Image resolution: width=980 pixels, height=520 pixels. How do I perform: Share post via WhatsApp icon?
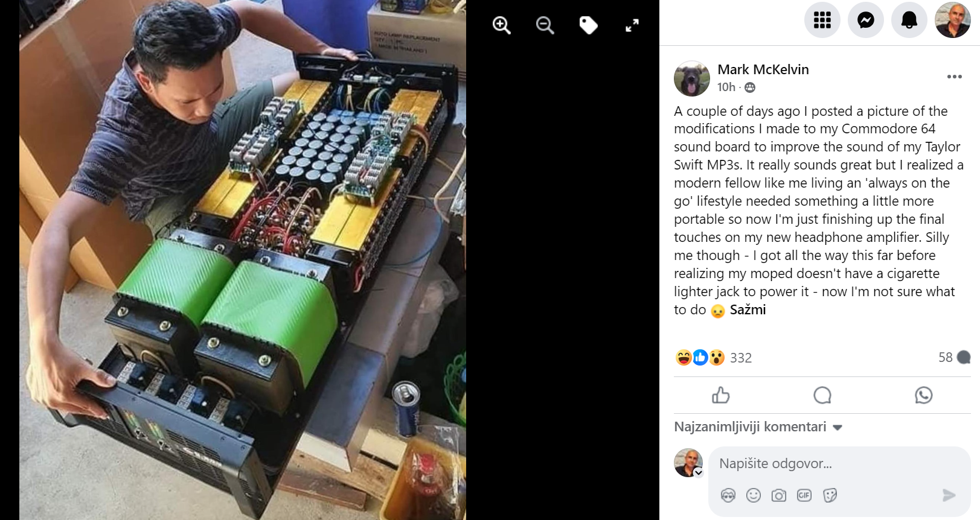[x=924, y=395]
